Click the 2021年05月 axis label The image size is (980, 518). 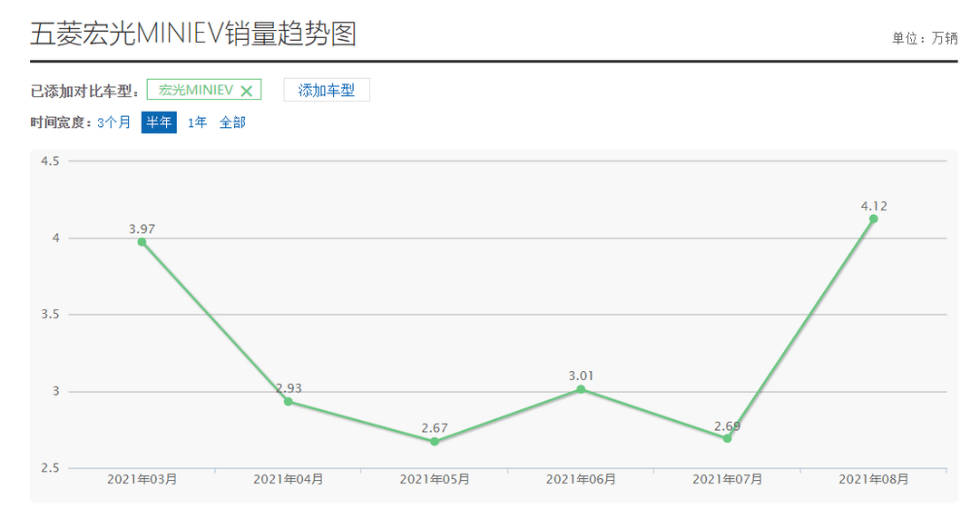(x=435, y=479)
